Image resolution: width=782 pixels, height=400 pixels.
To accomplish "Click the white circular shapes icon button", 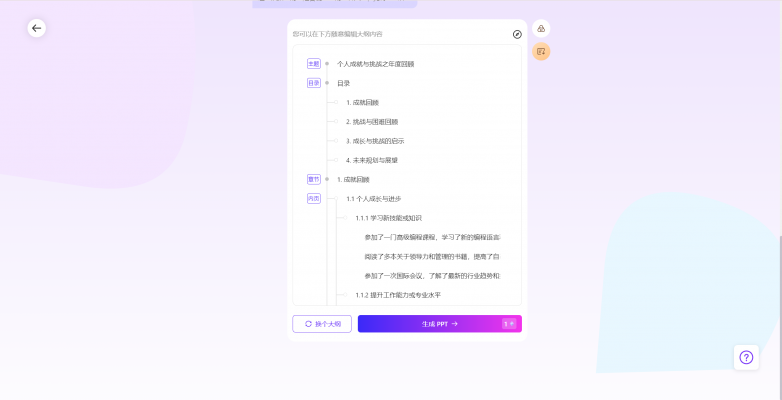I will pos(541,28).
